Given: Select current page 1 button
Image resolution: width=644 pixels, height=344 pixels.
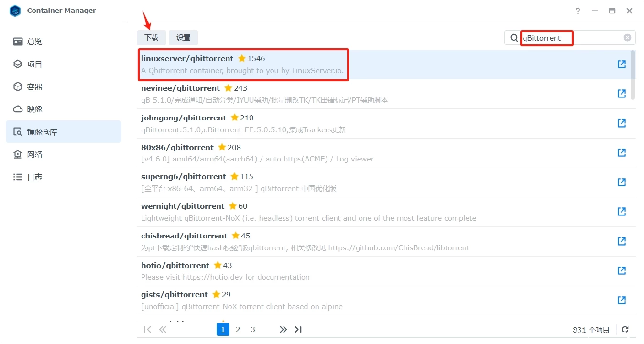Looking at the screenshot, I should (x=223, y=329).
